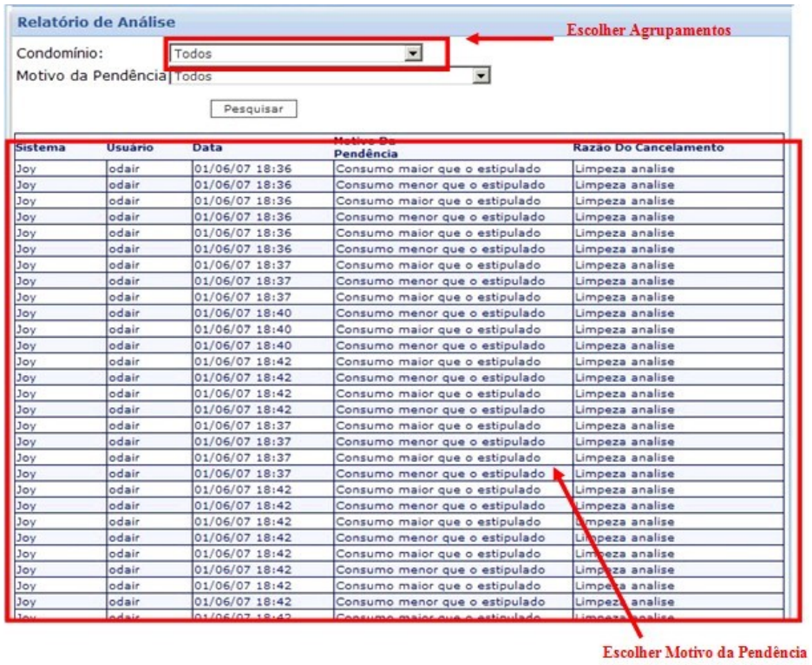812x665 pixels.
Task: Open the Condomínio dropdown arrow
Action: point(415,54)
